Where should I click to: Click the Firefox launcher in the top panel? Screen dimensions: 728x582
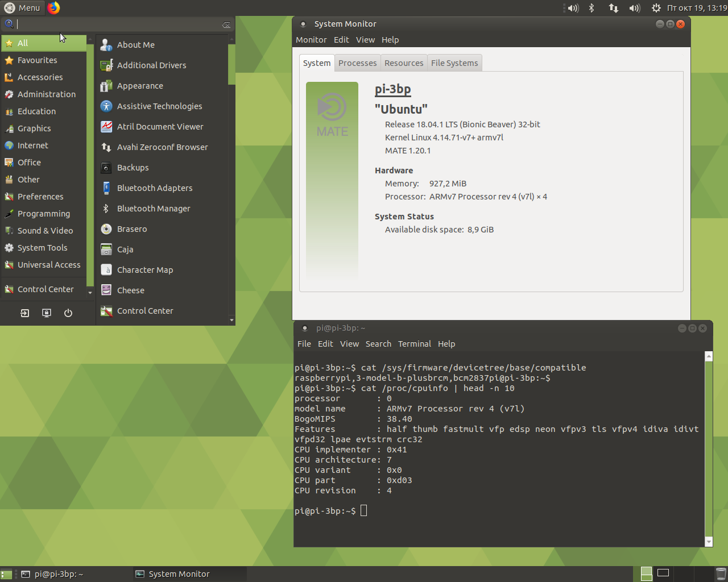click(x=53, y=8)
